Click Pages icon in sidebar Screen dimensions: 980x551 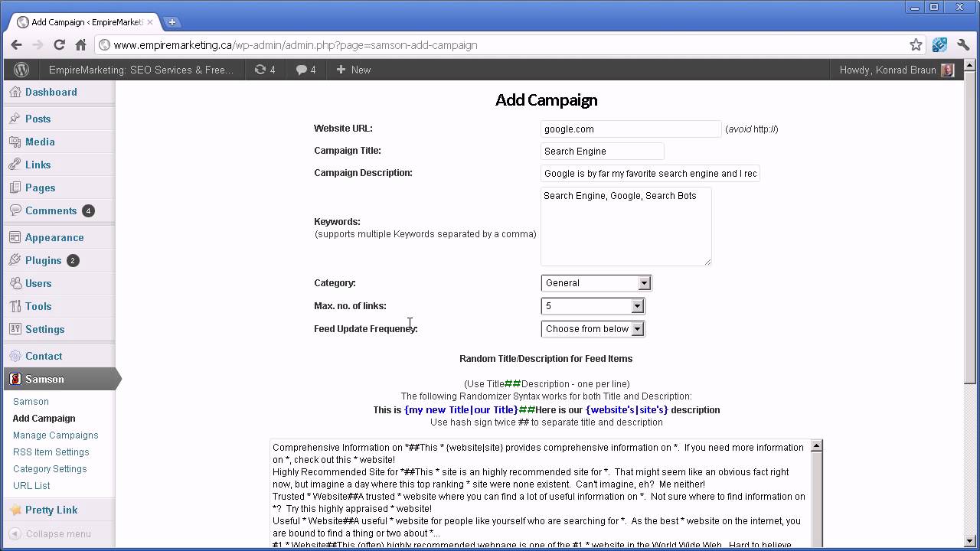pyautogui.click(x=15, y=187)
